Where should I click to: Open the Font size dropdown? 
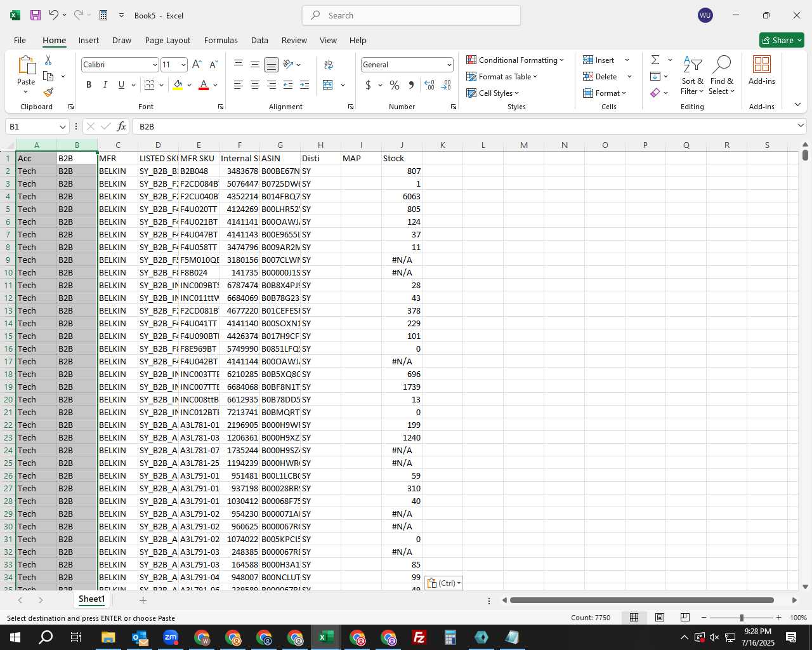[183, 65]
